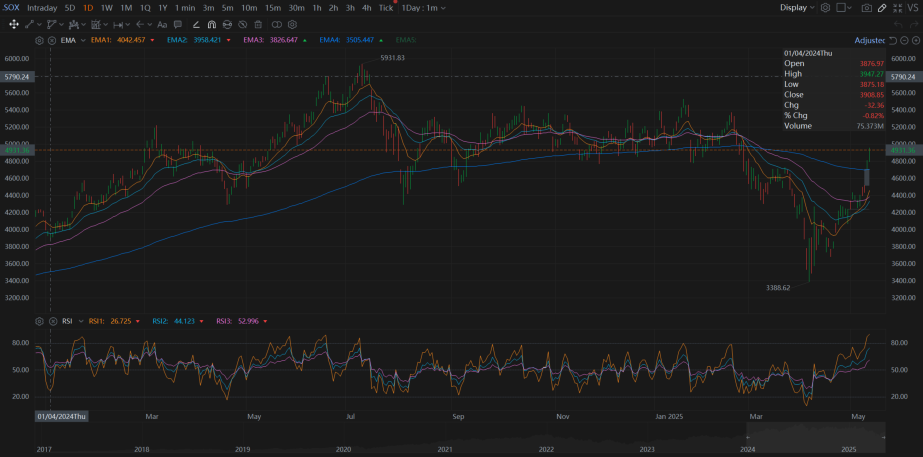Toggle the magnet snap mode
Screen dimensions: 923x457
pyautogui.click(x=212, y=24)
